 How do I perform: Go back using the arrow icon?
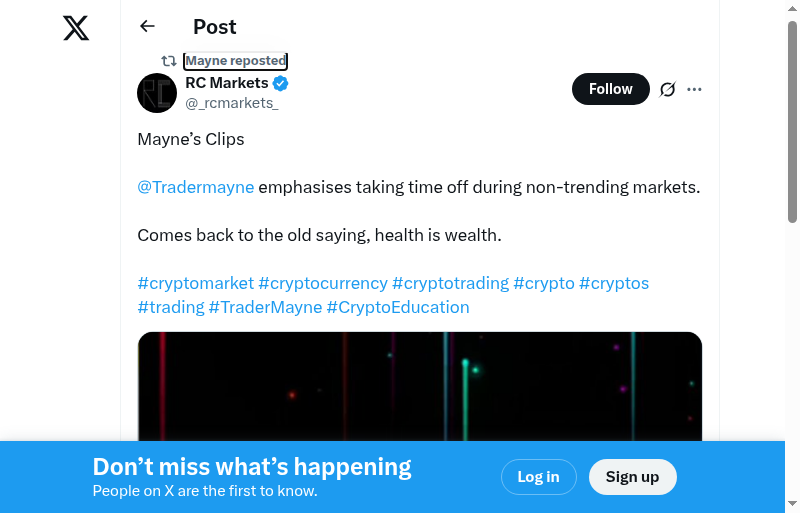(148, 27)
